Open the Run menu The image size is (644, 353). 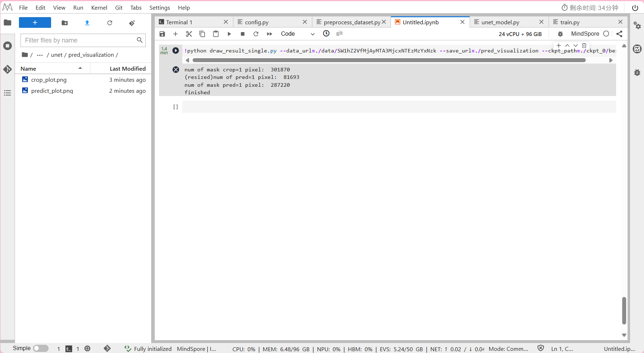(x=78, y=7)
